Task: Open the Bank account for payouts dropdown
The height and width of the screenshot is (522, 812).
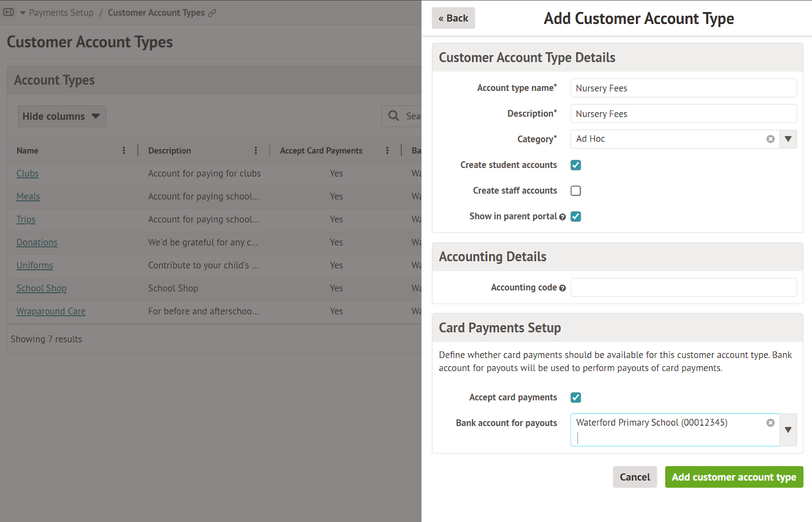Action: point(788,430)
